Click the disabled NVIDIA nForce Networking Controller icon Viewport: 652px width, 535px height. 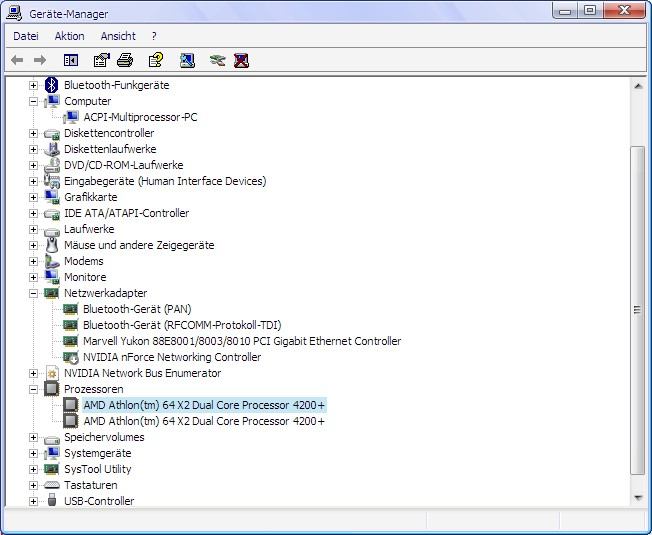click(x=71, y=357)
